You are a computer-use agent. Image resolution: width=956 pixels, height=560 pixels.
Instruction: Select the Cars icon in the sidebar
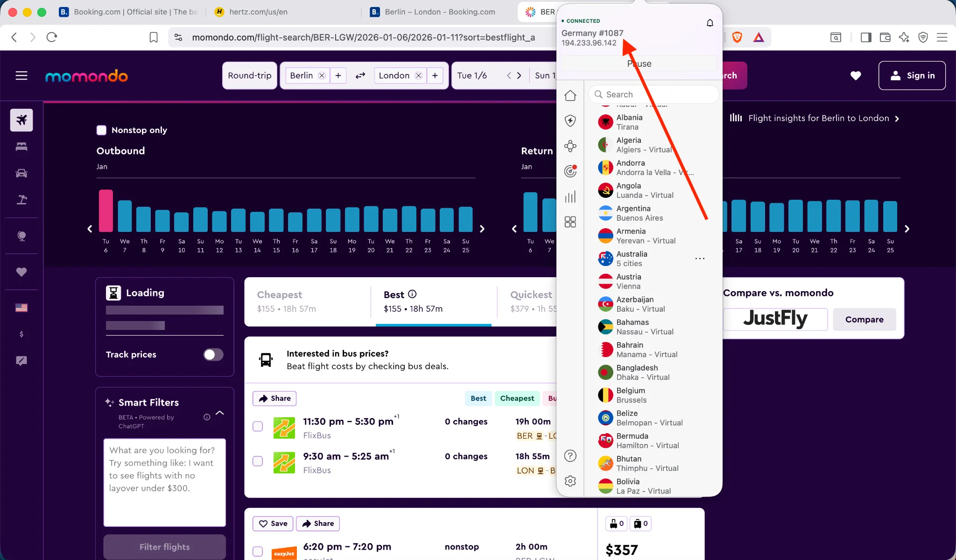(21, 173)
